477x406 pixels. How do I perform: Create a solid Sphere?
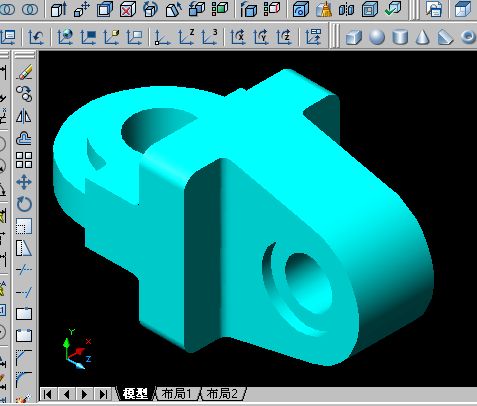coord(377,37)
